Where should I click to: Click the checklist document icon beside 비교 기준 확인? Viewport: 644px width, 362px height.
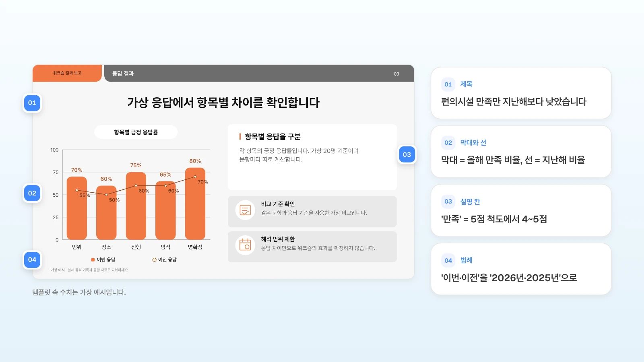coord(245,210)
